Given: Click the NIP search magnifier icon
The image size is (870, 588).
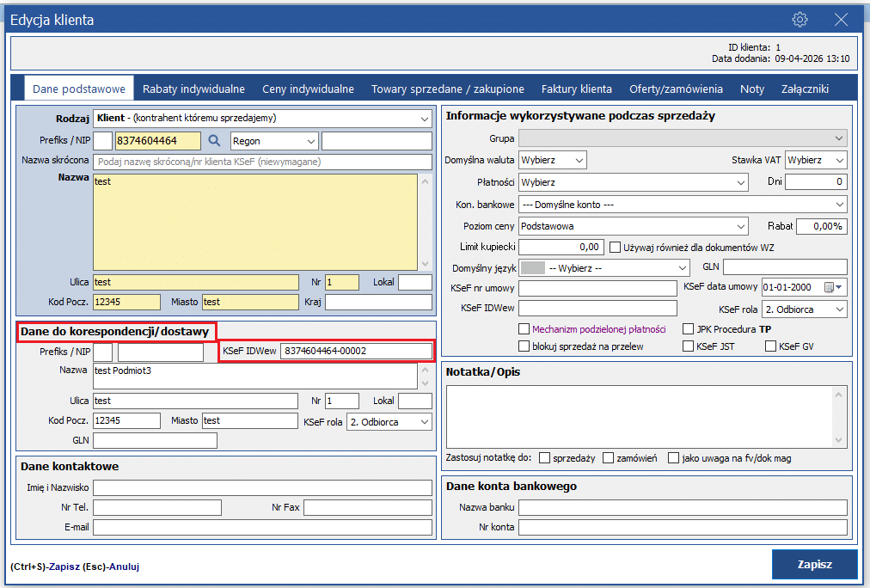Looking at the screenshot, I should pos(215,141).
